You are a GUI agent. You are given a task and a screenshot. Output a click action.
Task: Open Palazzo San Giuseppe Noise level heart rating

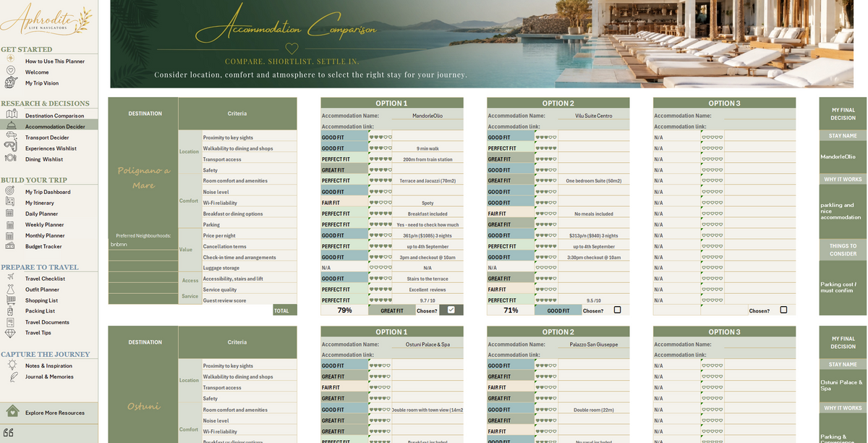click(546, 421)
